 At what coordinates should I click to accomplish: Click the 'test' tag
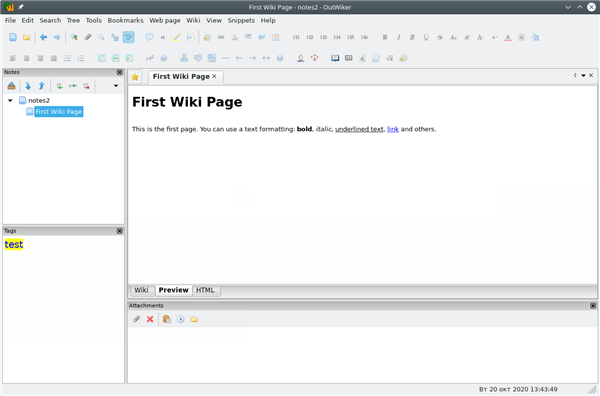pos(14,244)
